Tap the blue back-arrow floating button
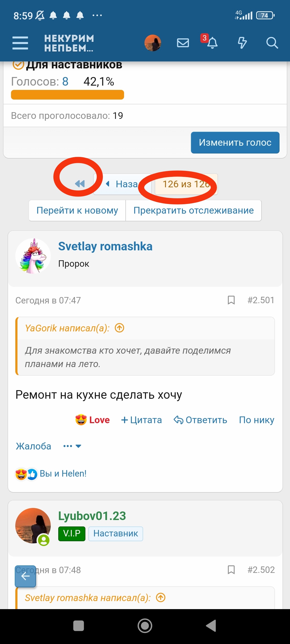290x644 pixels. coord(25,576)
